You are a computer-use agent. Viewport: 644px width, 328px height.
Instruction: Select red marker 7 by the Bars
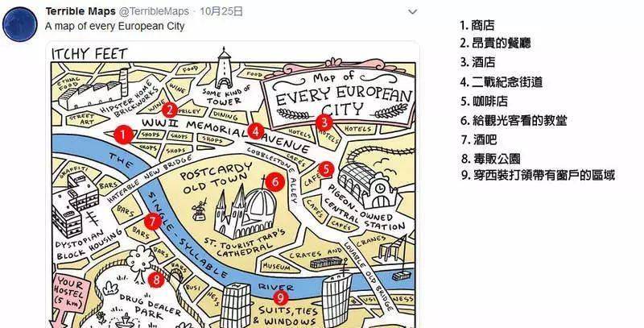[153, 222]
